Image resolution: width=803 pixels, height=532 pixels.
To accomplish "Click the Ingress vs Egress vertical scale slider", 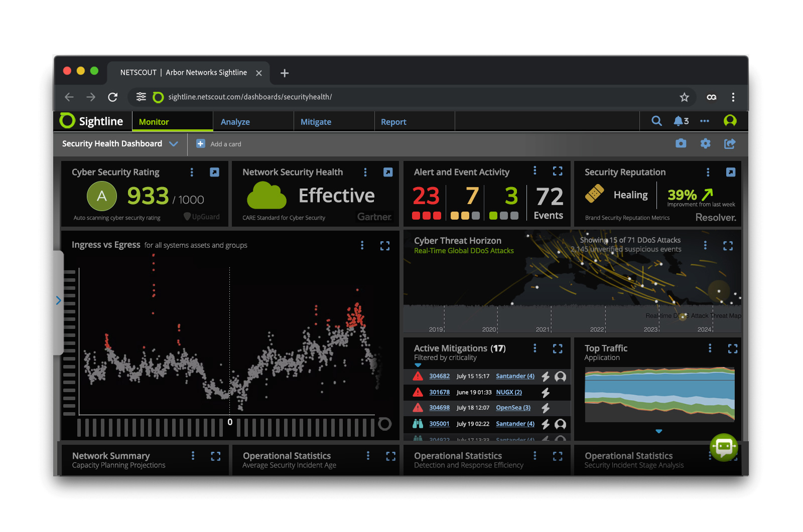I will click(x=69, y=342).
